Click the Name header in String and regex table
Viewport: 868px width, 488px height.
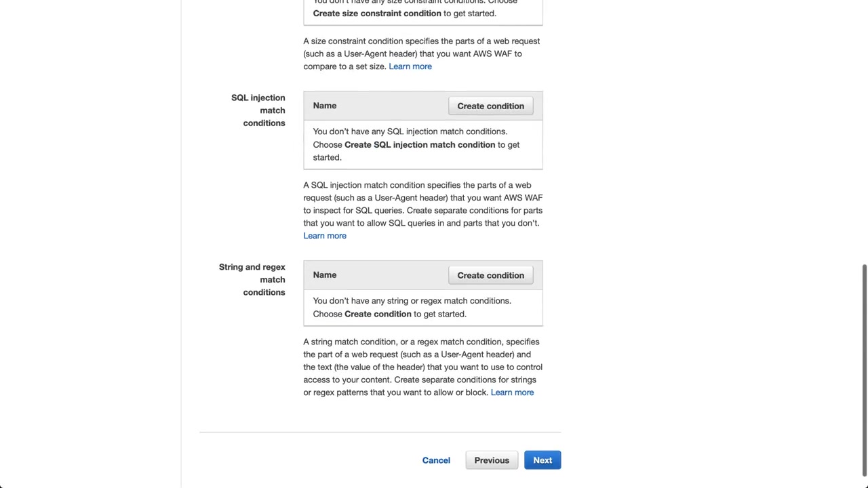click(x=325, y=275)
